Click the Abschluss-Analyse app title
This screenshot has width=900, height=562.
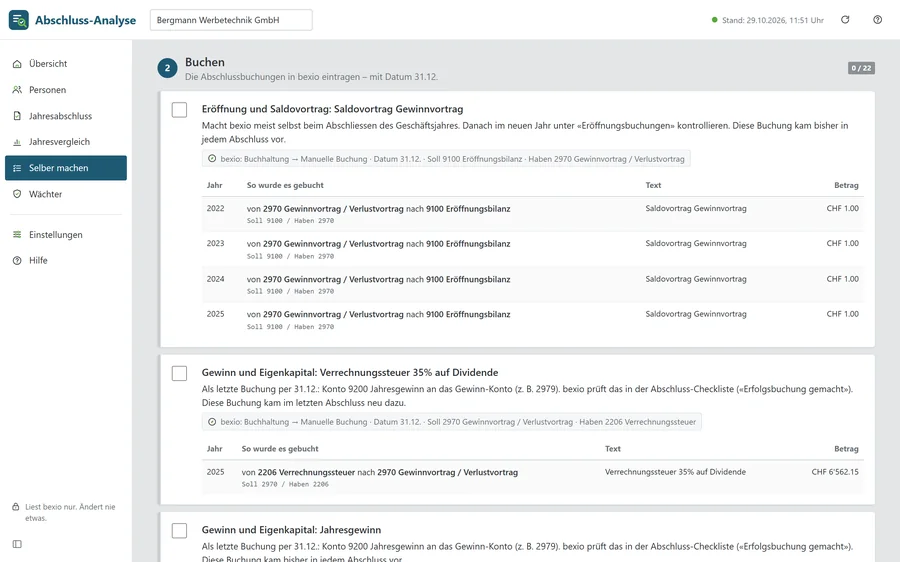86,20
